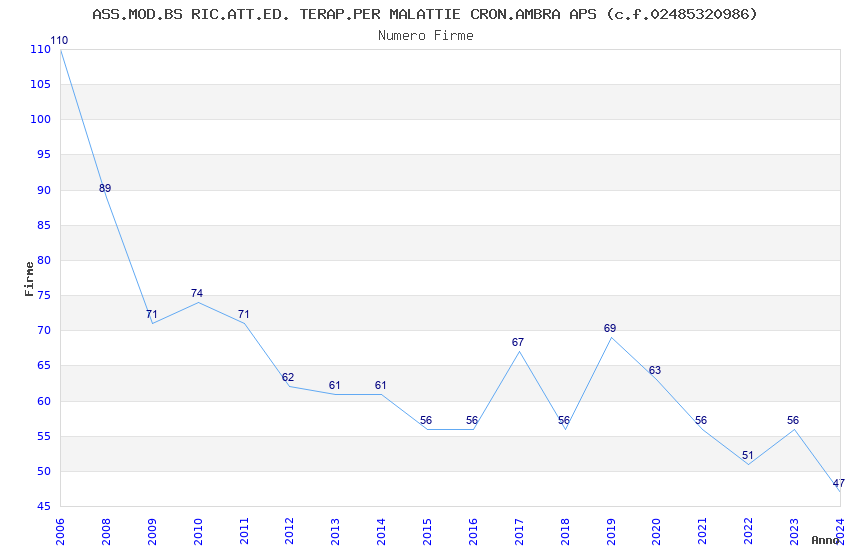Image resolution: width=850 pixels, height=550 pixels.
Task: Select the final 47 data point
Action: click(839, 491)
